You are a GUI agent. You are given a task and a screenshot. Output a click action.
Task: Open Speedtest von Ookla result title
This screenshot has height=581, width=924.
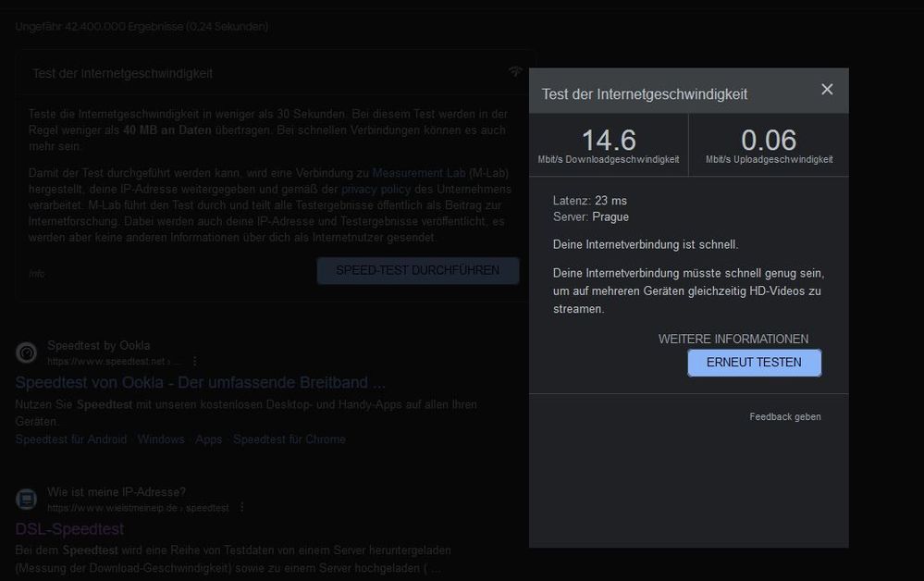[201, 382]
